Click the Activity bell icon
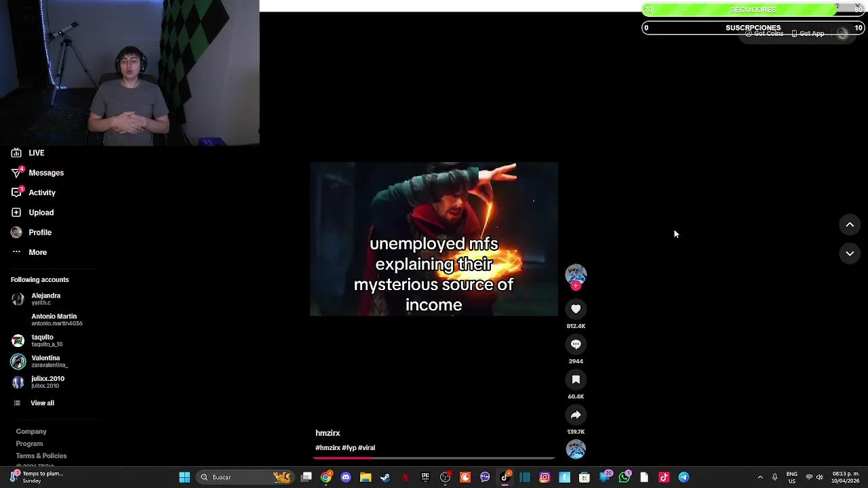 [16, 192]
